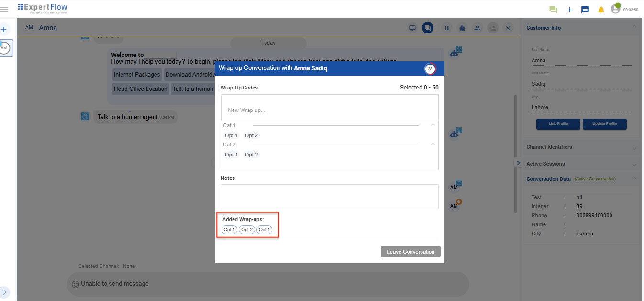Click the New Wrap-up input field
Viewport: 644px width, 301px height.
point(329,110)
